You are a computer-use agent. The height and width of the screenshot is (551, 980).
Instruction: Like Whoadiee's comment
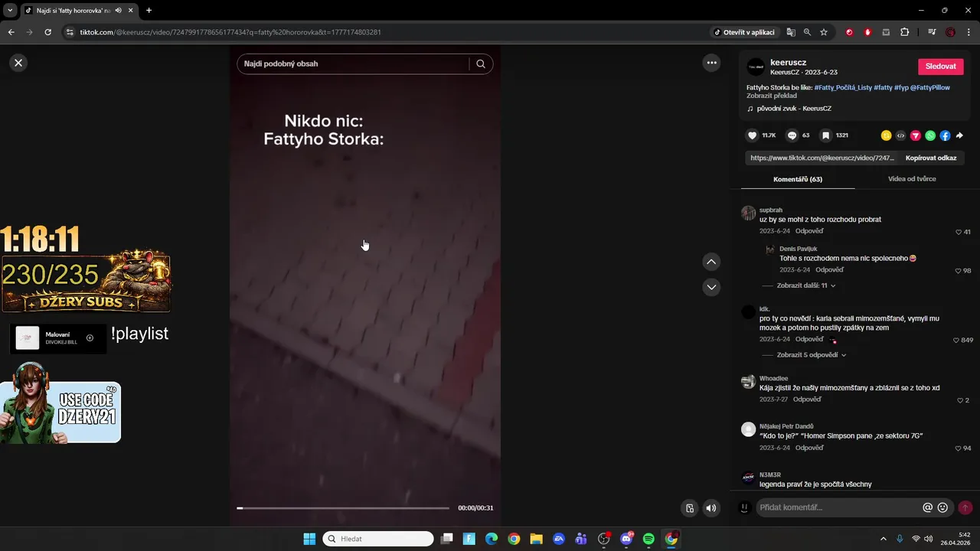tap(960, 400)
